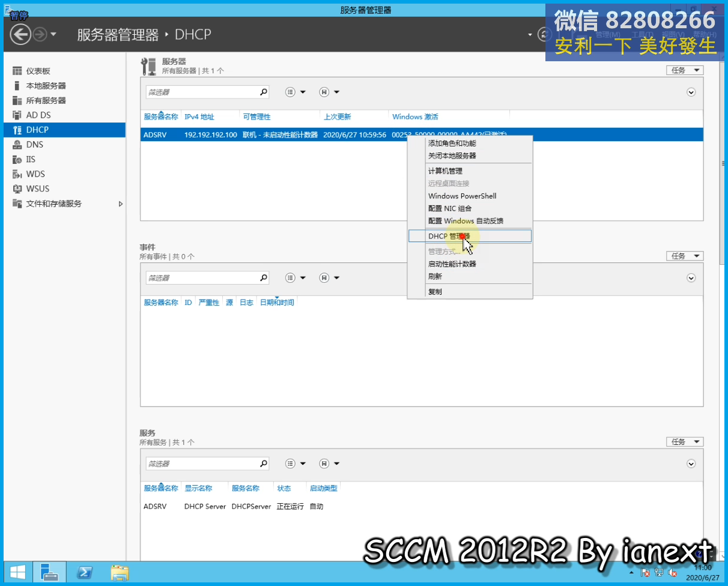
Task: Select DHCP in the sidebar
Action: (64, 130)
